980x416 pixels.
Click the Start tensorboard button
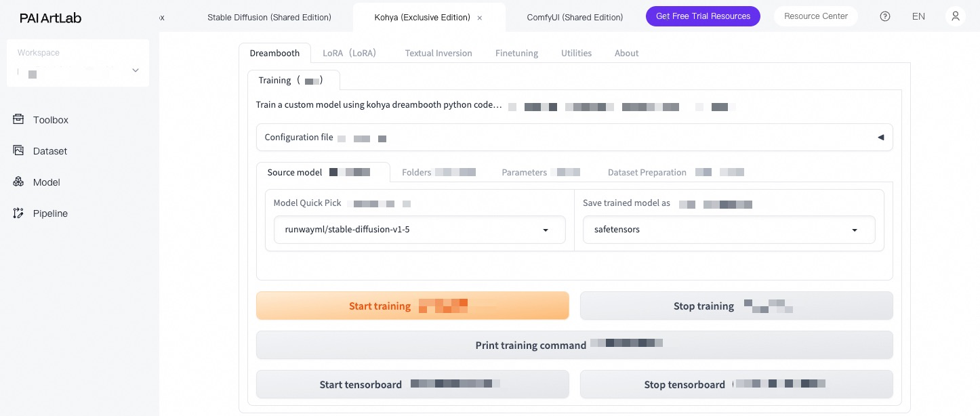(412, 384)
